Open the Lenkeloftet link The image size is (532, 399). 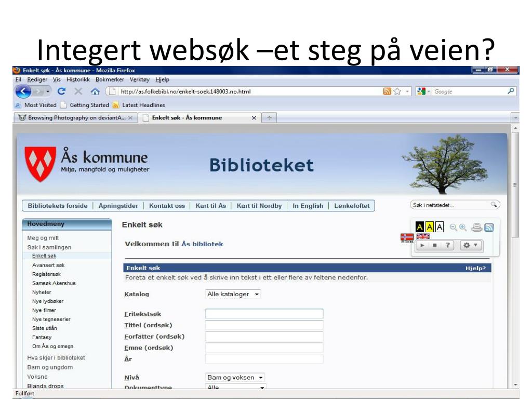coord(352,206)
